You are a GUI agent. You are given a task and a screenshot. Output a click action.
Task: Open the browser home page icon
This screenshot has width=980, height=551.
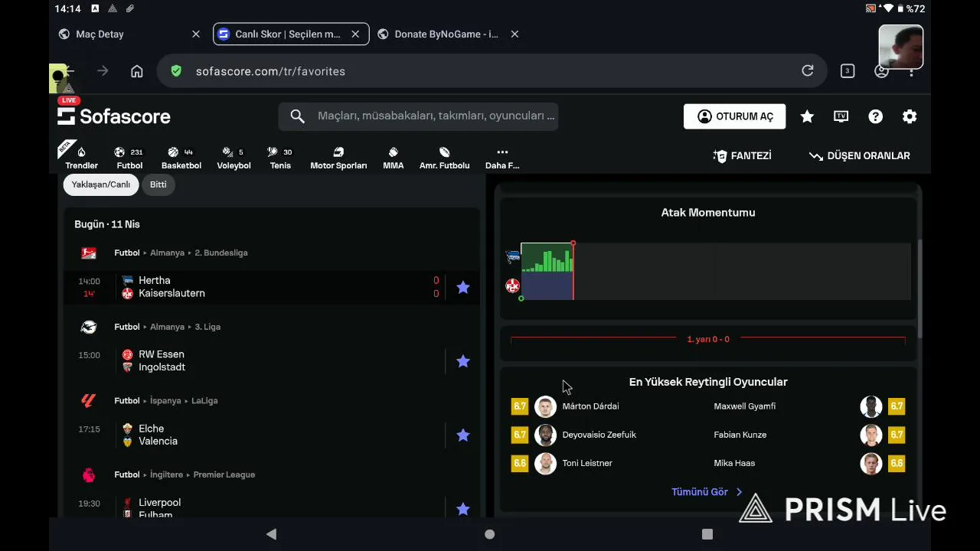click(137, 71)
